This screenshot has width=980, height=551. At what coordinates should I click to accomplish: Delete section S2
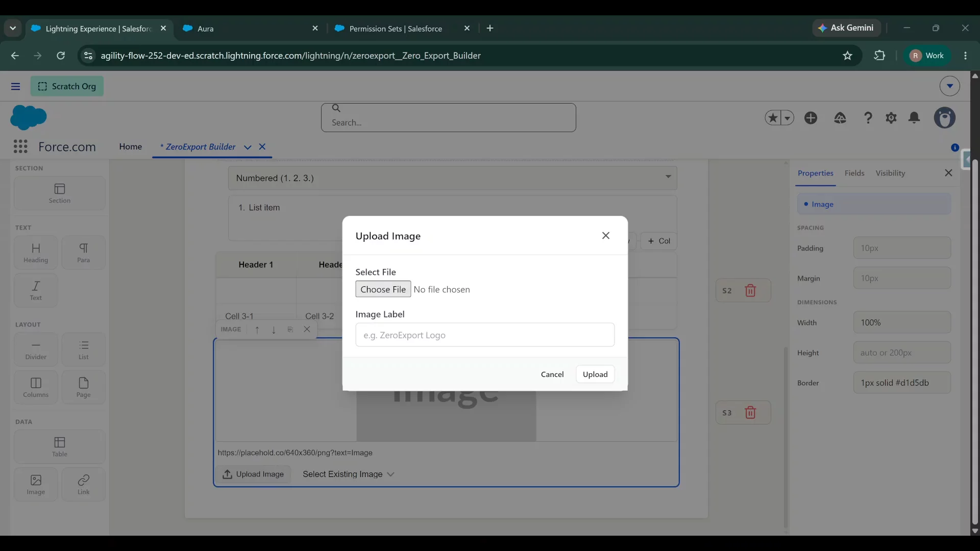(x=750, y=291)
